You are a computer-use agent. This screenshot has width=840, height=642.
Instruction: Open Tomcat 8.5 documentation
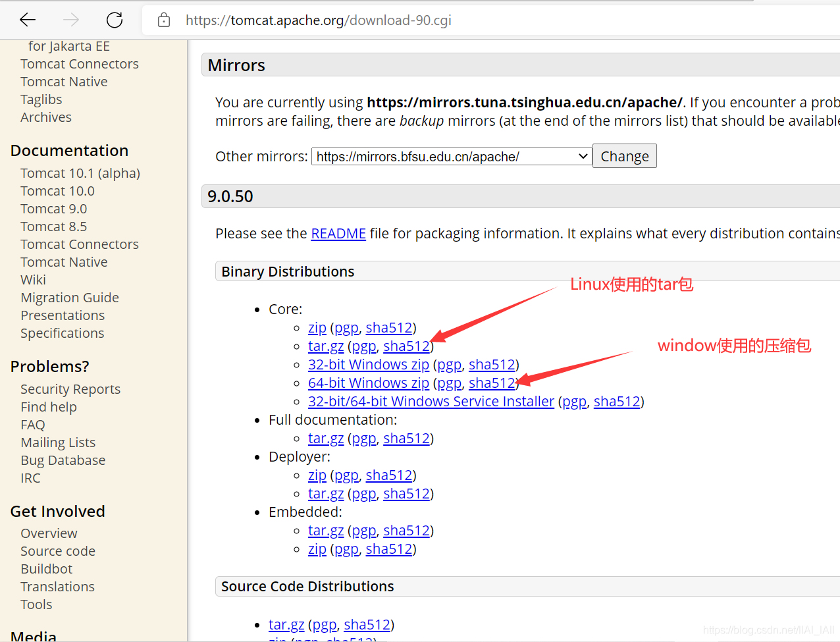click(54, 227)
